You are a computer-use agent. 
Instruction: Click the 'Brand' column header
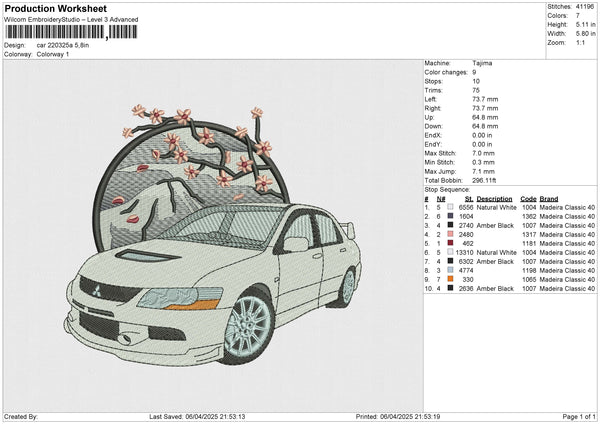(549, 199)
